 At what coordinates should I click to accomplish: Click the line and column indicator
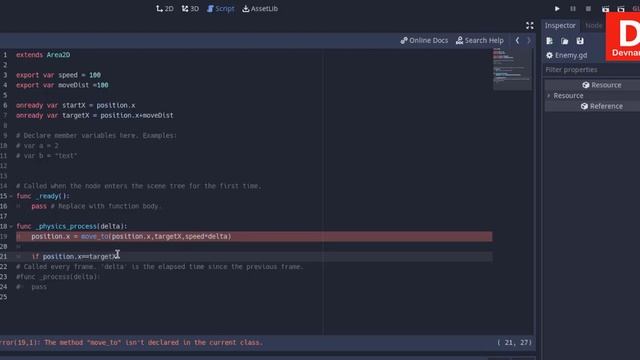(514, 342)
